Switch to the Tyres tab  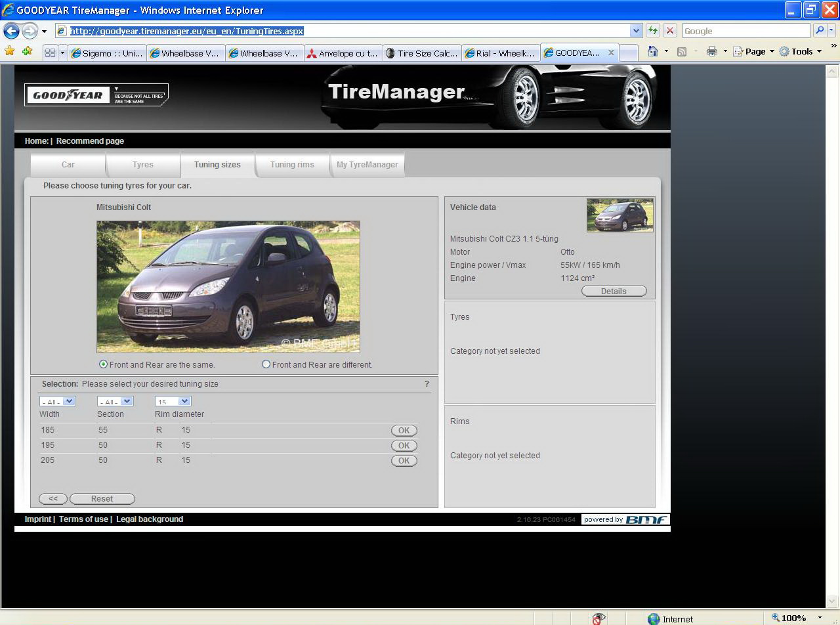tap(142, 165)
